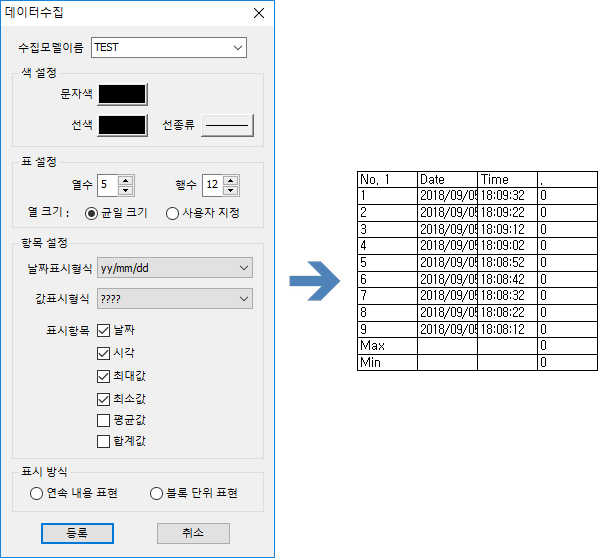Increase the 열수 column count stepper
The height and width of the screenshot is (558, 598).
125,180
